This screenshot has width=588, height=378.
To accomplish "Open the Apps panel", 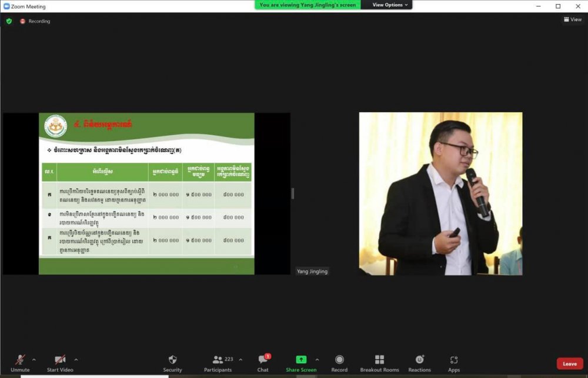I will (454, 360).
